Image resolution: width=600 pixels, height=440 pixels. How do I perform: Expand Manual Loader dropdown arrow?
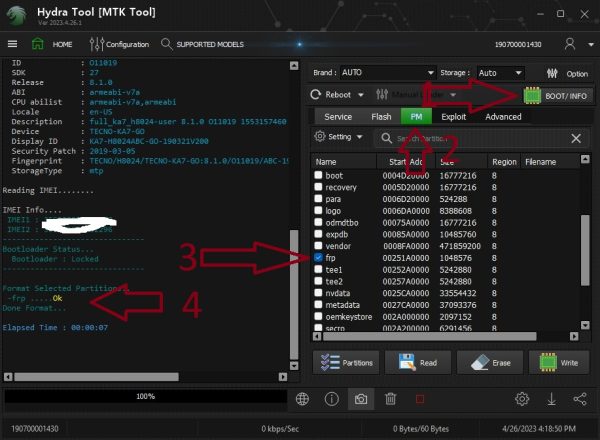click(453, 95)
